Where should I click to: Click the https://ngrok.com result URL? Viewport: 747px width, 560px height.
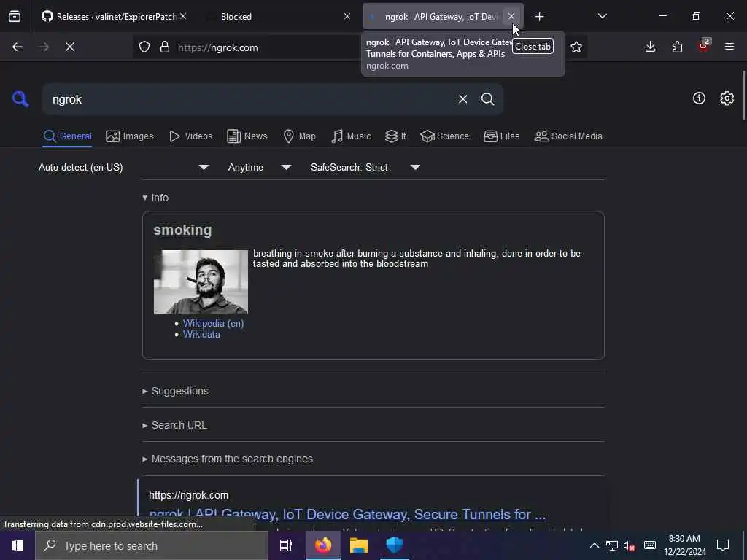point(189,495)
